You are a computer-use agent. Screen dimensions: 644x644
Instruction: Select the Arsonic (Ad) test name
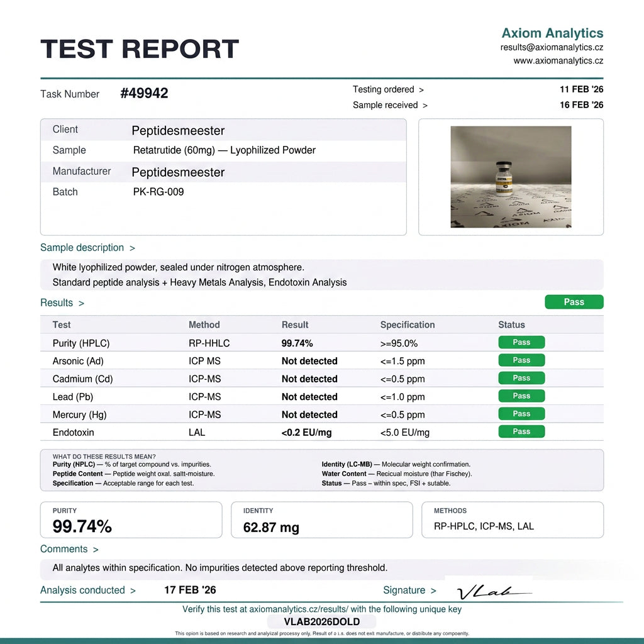78,361
